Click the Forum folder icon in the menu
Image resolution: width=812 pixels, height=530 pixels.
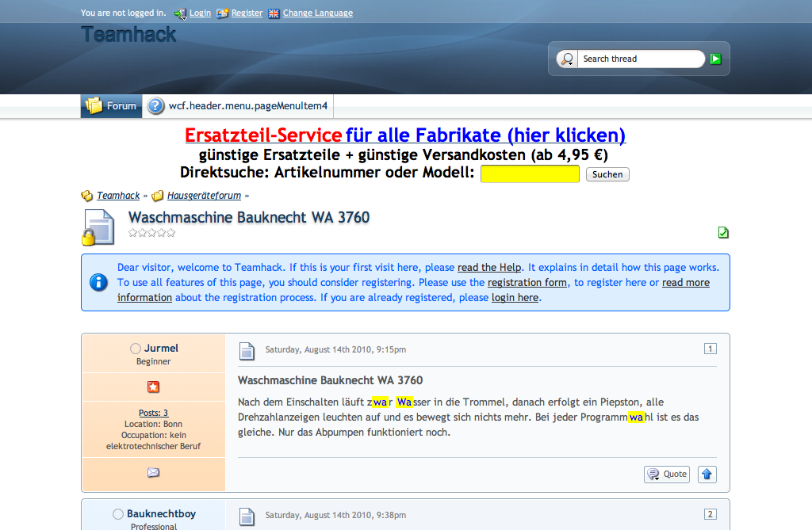(x=94, y=105)
